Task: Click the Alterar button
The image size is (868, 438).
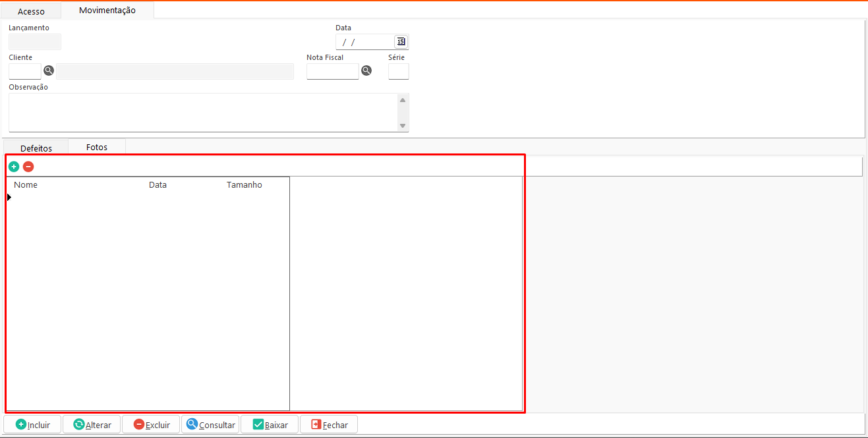Action: [92, 425]
